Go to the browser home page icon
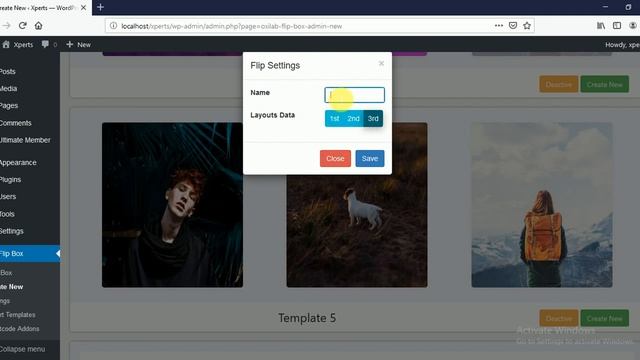The width and height of the screenshot is (640, 360). tap(38, 26)
